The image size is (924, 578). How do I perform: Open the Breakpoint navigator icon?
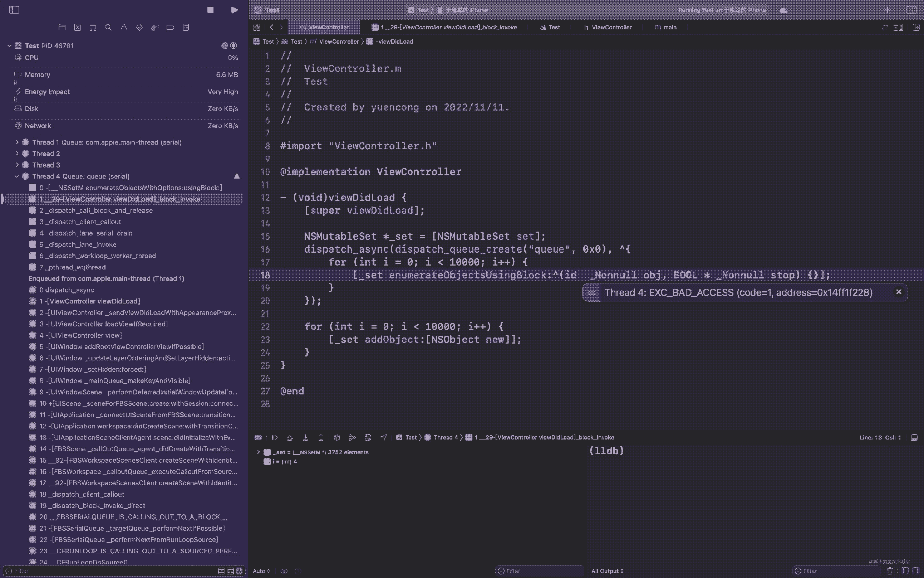[170, 27]
